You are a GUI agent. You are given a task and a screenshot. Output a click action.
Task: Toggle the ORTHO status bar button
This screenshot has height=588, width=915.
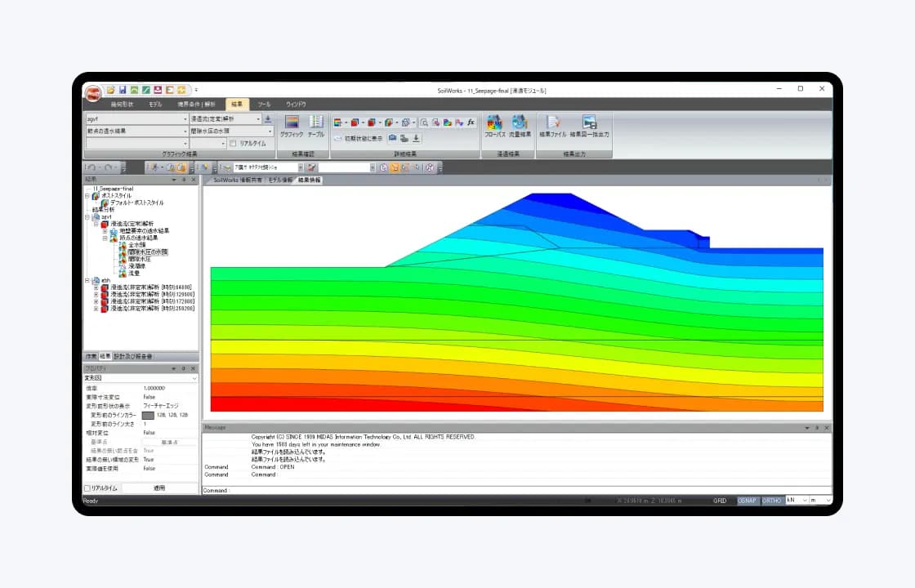click(771, 501)
